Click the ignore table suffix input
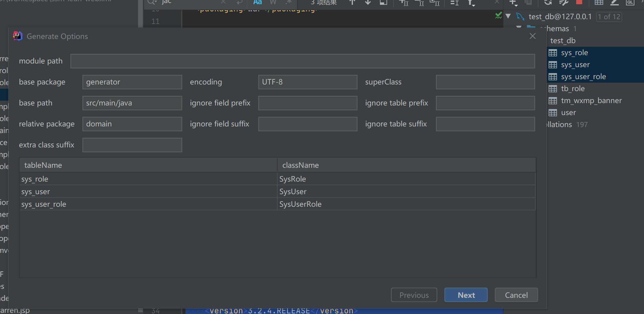644x314 pixels. [485, 124]
